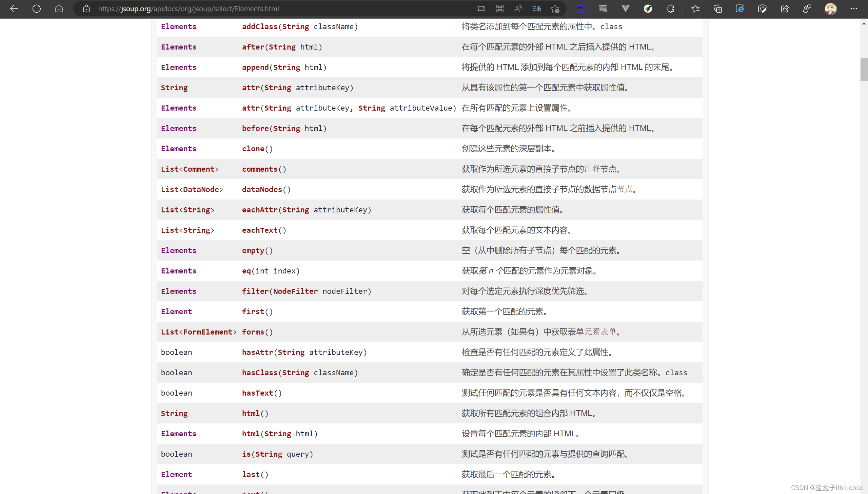Open the Extensions puzzle icon
Screen dimensions: 868x494
click(670, 9)
